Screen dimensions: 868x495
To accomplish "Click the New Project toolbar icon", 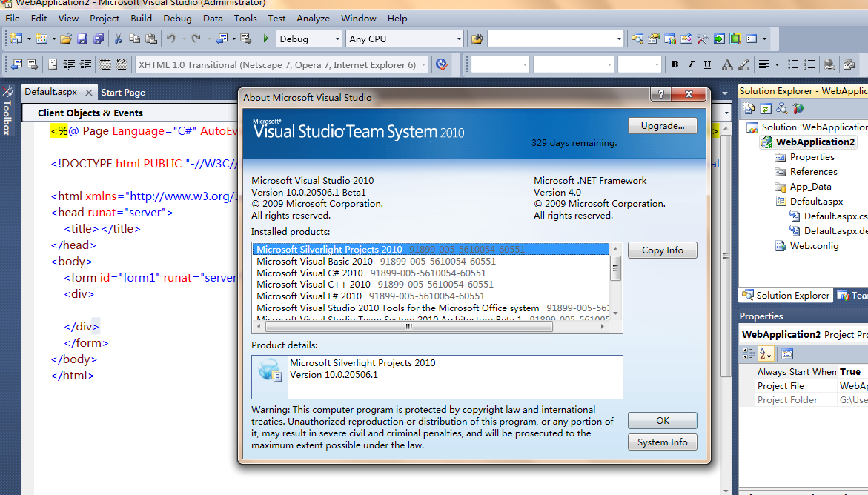I will click(16, 39).
